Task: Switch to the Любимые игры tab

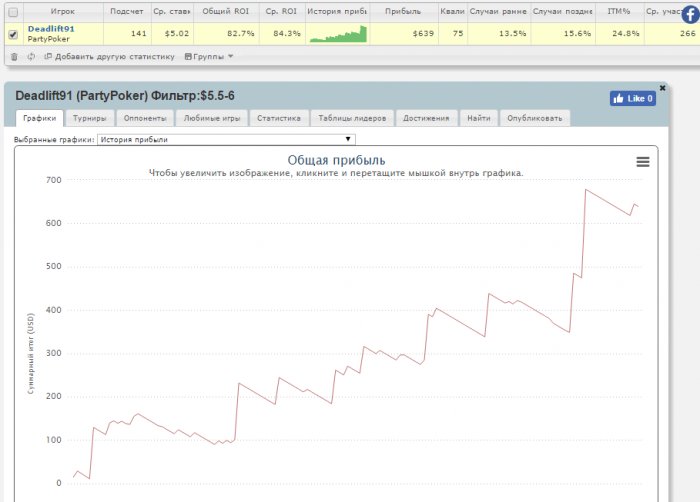Action: [x=212, y=118]
